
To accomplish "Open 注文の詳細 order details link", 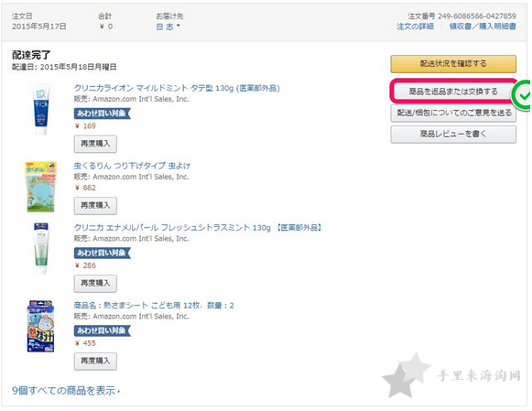I will pos(415,27).
